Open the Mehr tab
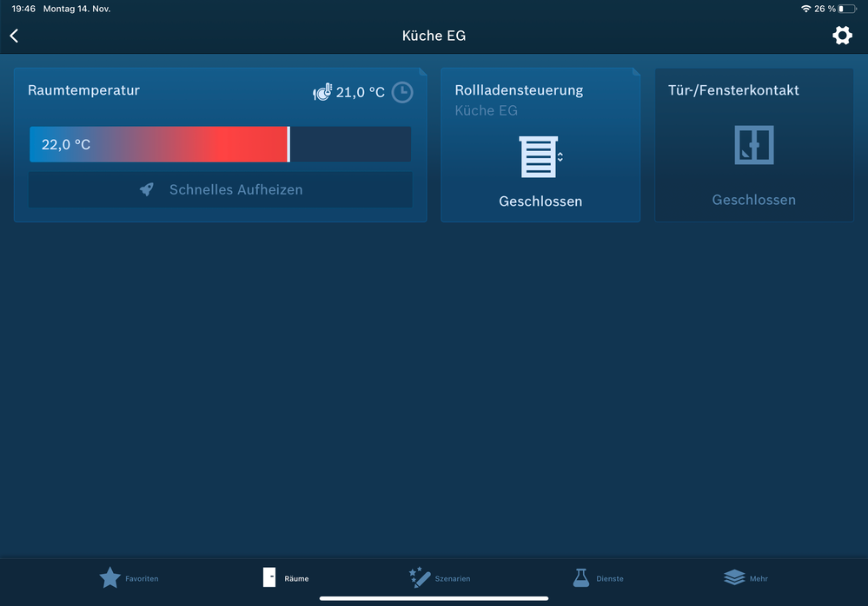The height and width of the screenshot is (606, 868). point(745,578)
